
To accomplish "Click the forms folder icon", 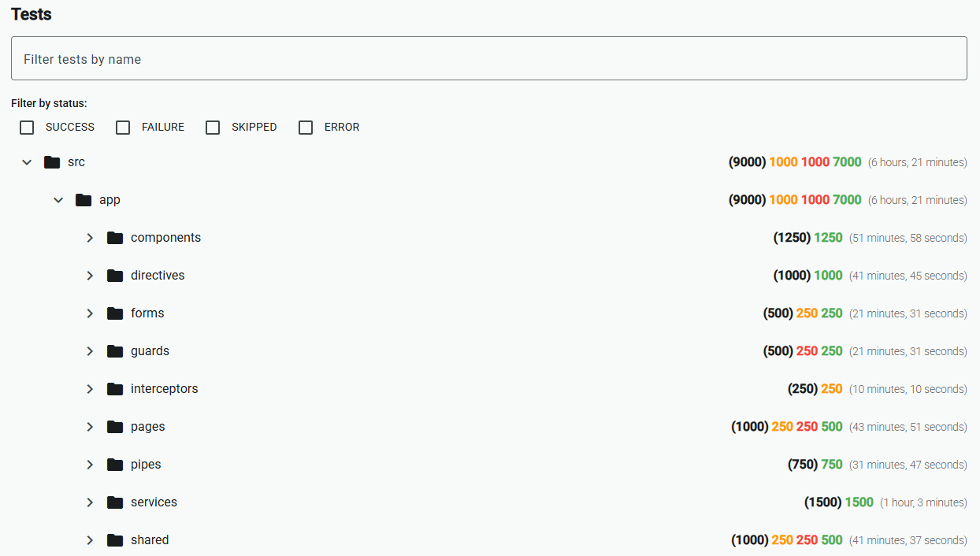I will 115,313.
